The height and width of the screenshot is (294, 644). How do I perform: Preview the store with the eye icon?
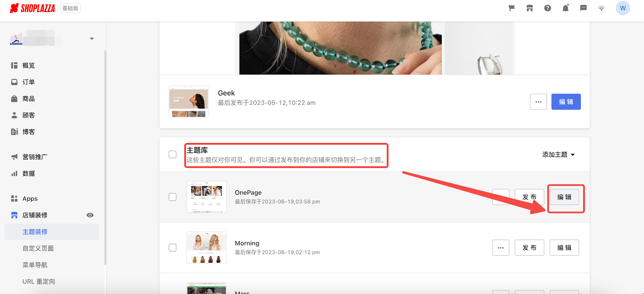coord(90,215)
